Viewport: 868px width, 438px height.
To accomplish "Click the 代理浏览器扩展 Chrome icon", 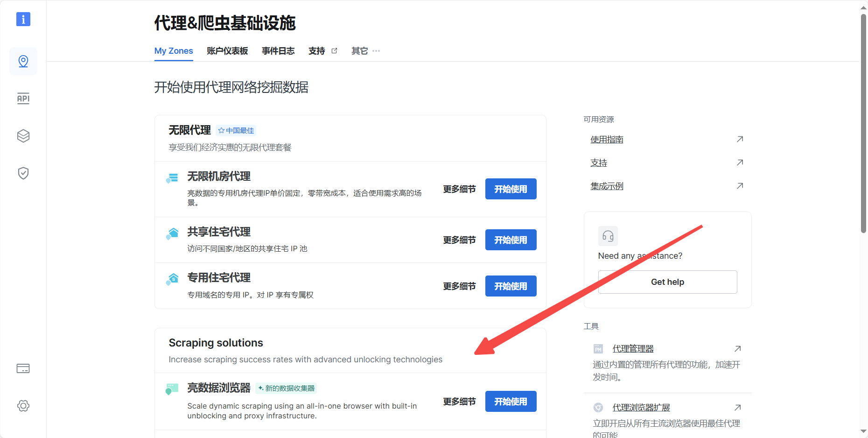I will point(598,408).
